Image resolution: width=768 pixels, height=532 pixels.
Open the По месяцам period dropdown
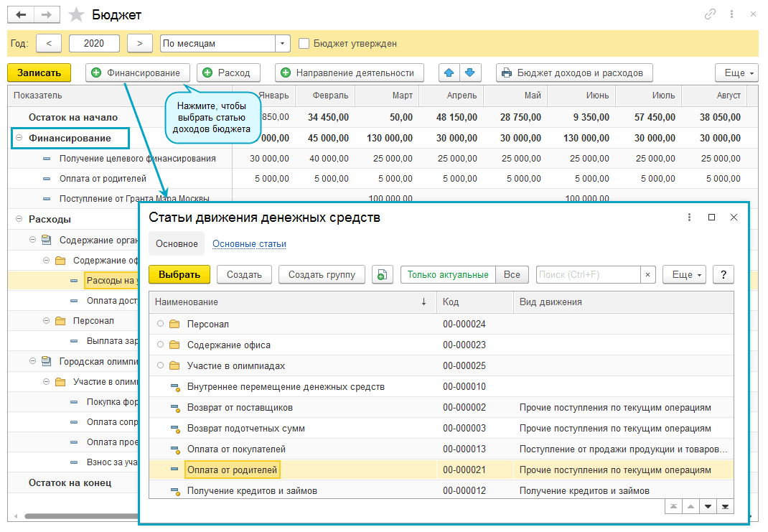pos(283,44)
